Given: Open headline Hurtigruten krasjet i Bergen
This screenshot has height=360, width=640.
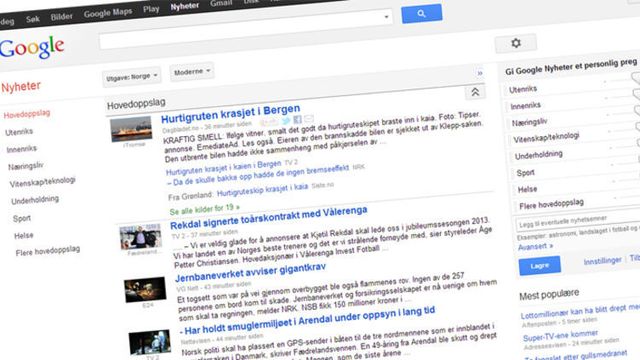Looking at the screenshot, I should point(231,114).
